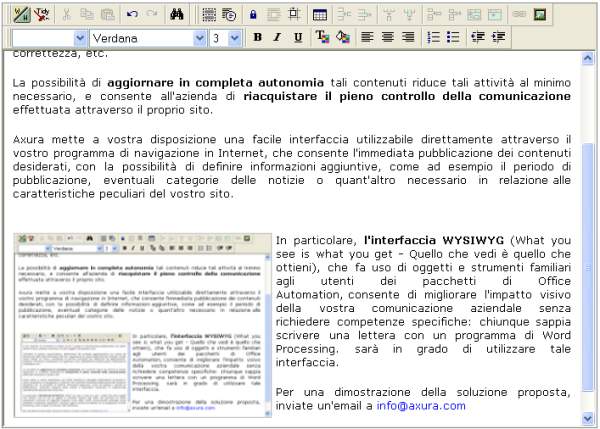Image resolution: width=600 pixels, height=429 pixels.
Task: Toggle bold formatting
Action: point(257,38)
